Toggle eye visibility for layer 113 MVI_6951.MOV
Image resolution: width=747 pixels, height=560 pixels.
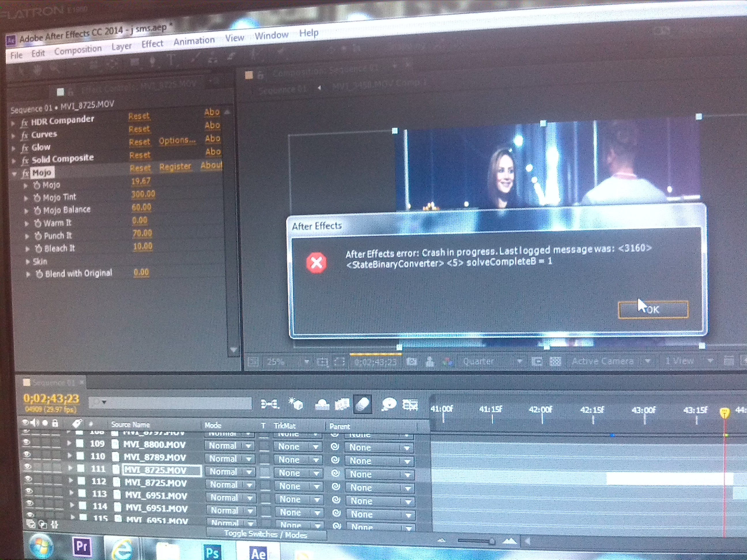point(29,491)
